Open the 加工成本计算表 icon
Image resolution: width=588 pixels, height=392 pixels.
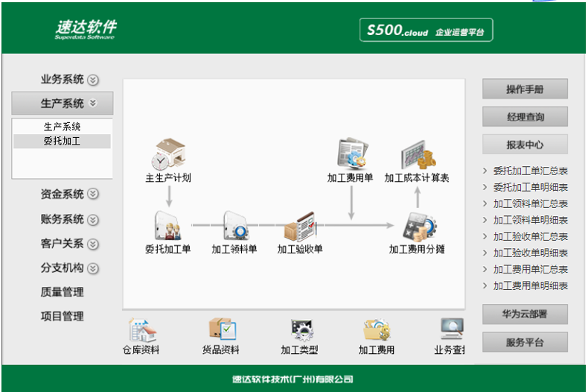pos(418,154)
